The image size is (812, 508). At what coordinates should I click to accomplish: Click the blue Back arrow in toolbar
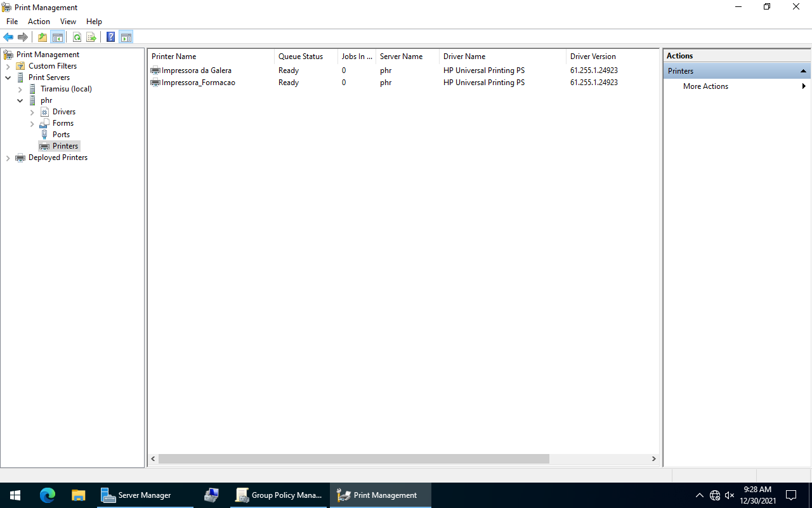point(8,37)
